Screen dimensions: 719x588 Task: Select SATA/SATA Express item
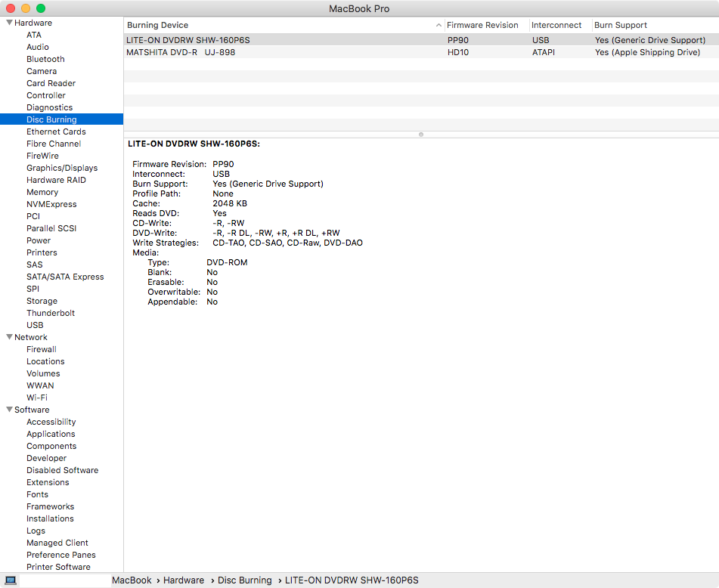[65, 277]
